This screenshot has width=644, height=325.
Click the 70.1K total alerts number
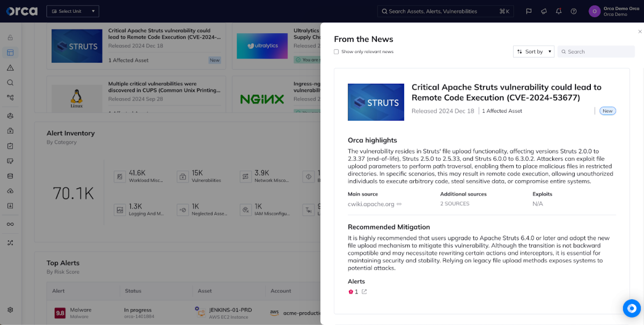tap(74, 193)
